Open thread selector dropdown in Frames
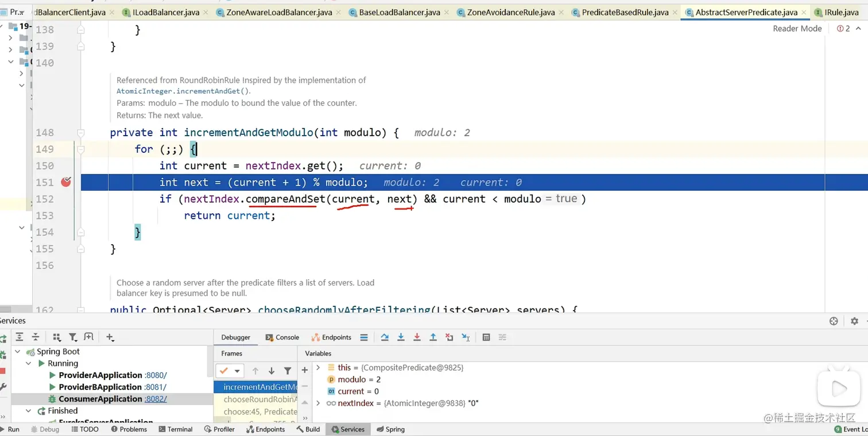Viewport: 868px width, 436px height. pyautogui.click(x=230, y=371)
